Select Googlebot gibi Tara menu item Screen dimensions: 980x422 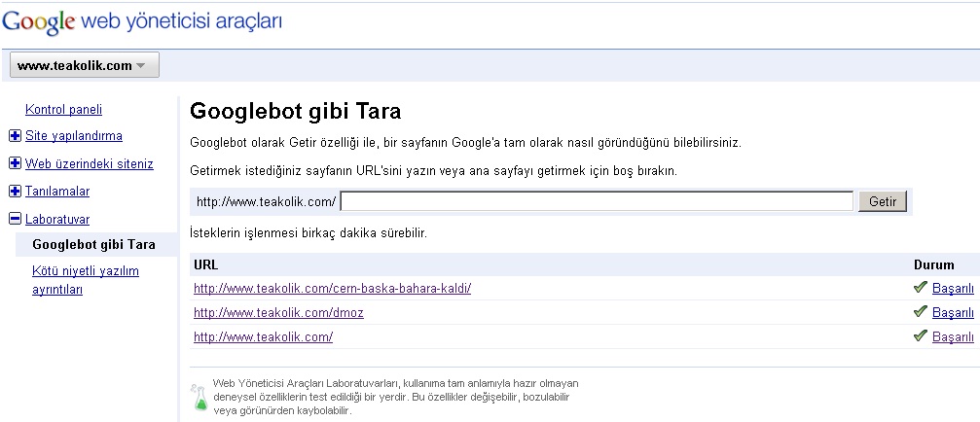tap(93, 244)
